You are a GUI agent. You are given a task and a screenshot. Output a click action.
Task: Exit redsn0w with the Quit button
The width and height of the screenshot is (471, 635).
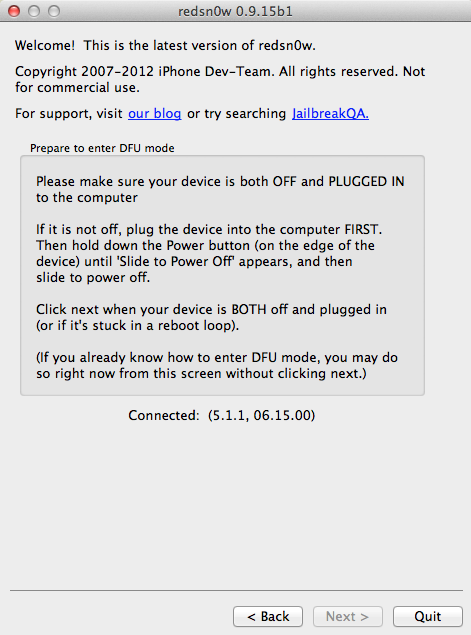pos(428,616)
